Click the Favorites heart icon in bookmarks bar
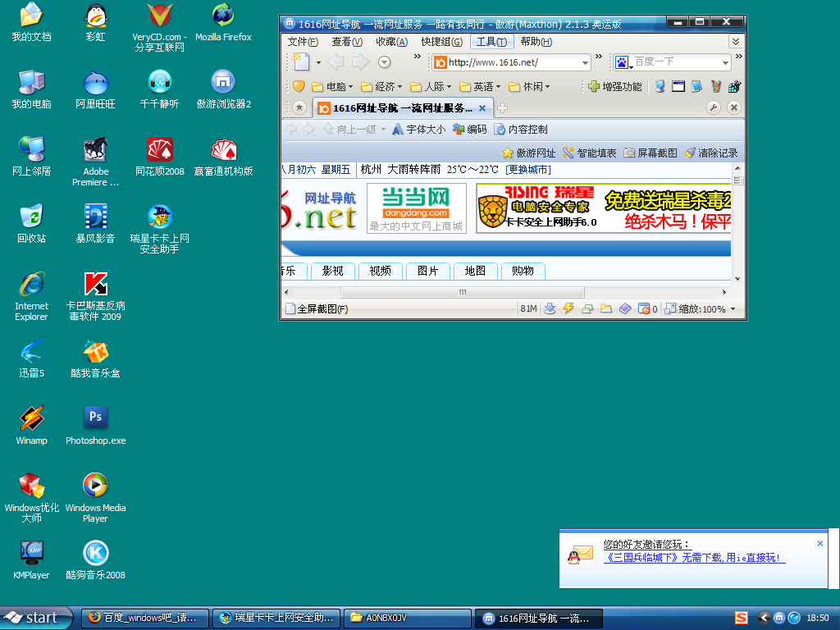 (299, 86)
